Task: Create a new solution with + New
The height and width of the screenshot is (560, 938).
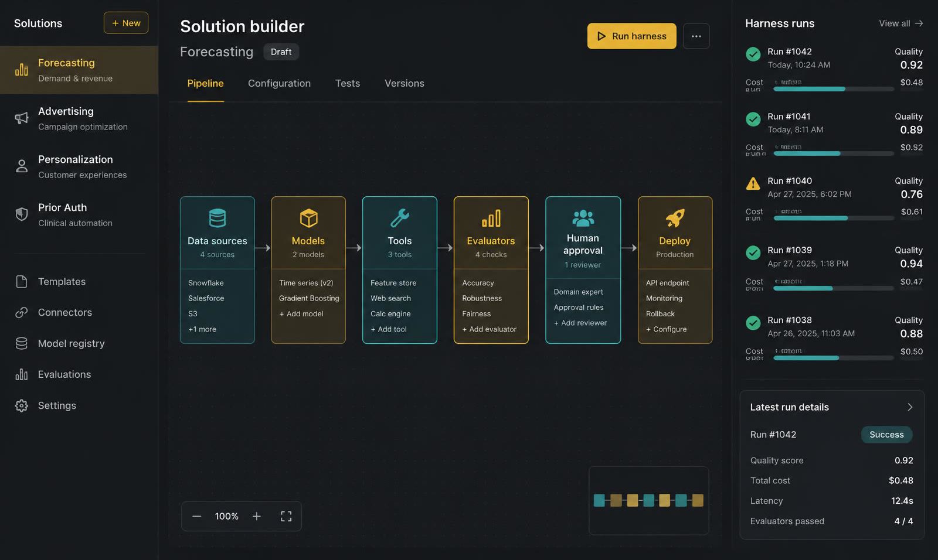Action: [126, 23]
